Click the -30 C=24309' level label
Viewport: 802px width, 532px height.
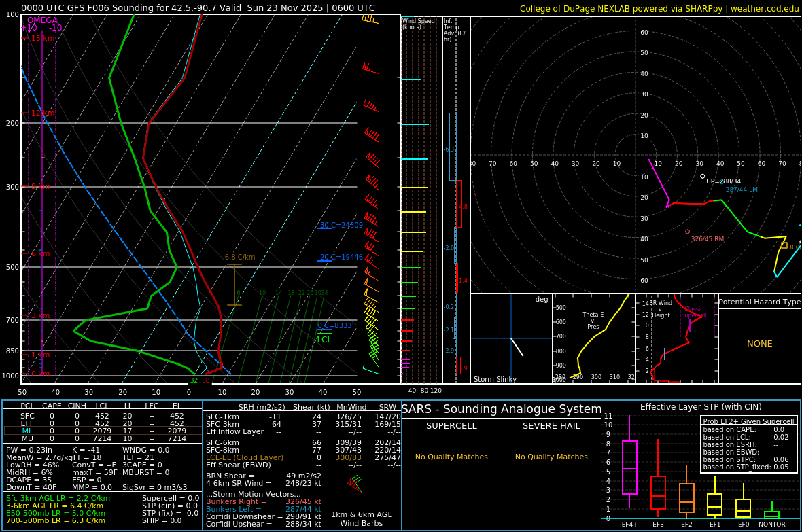[x=341, y=225]
